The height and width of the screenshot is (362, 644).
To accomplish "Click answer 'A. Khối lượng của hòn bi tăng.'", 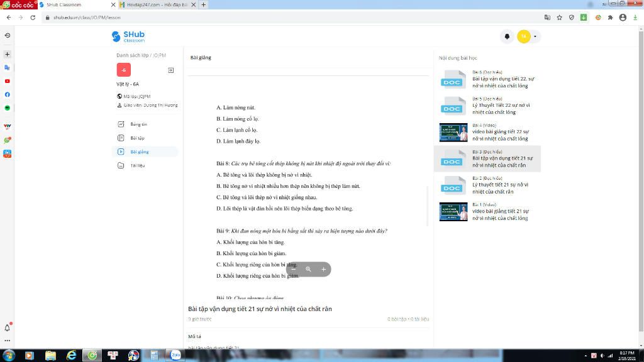I will pyautogui.click(x=250, y=242).
